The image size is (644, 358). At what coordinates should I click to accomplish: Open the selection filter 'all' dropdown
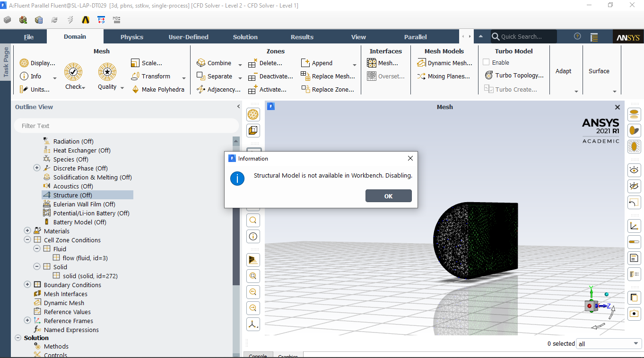609,344
